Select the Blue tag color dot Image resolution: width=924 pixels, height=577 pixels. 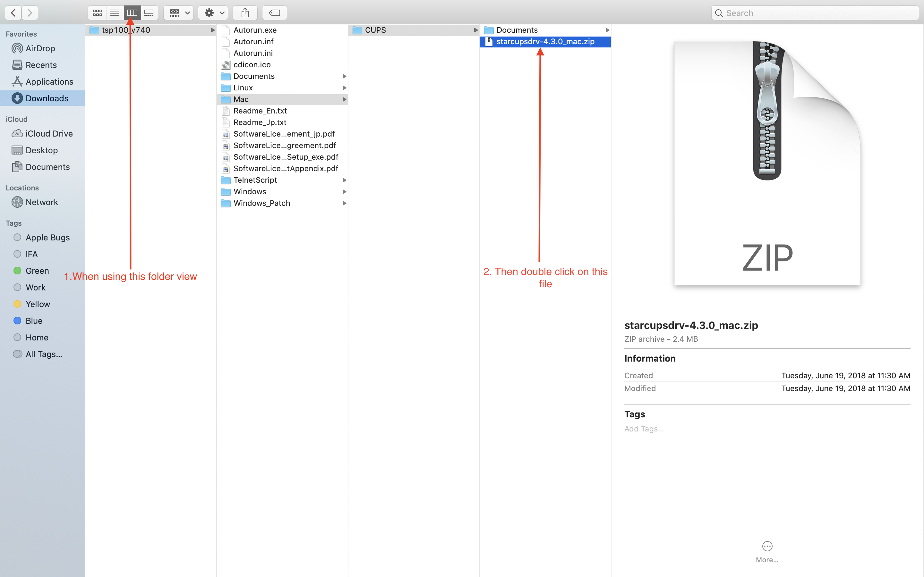17,321
